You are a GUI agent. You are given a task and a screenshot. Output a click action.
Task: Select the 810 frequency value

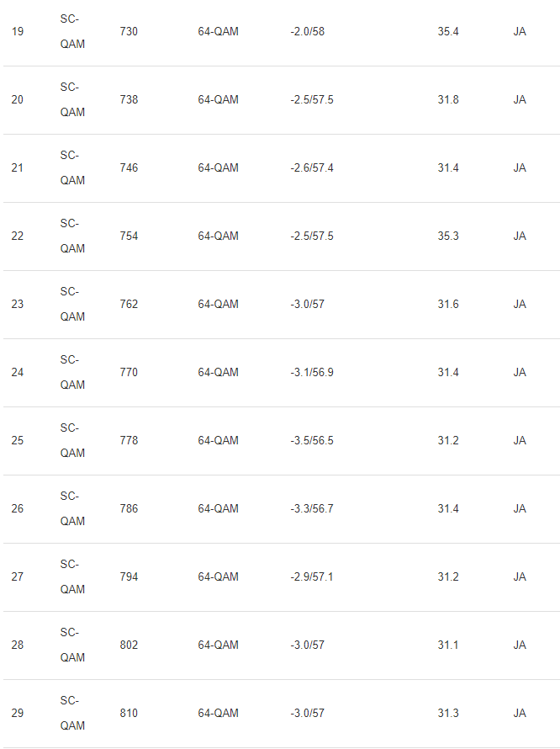[x=129, y=713]
